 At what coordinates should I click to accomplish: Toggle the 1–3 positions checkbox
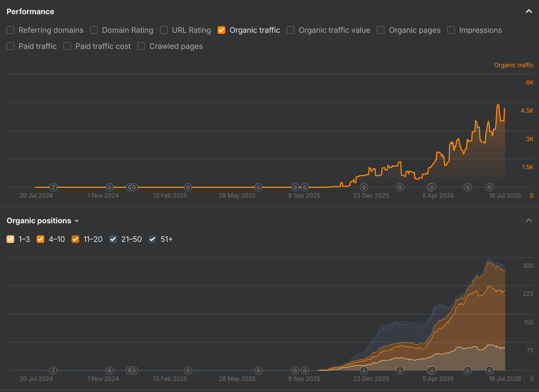coord(10,239)
